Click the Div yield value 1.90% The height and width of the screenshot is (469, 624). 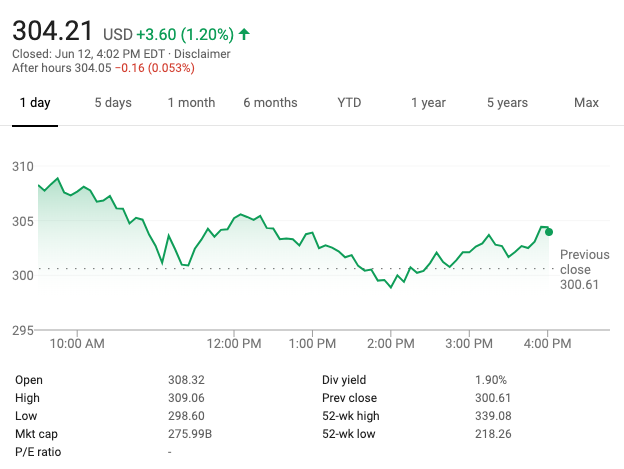pyautogui.click(x=491, y=380)
